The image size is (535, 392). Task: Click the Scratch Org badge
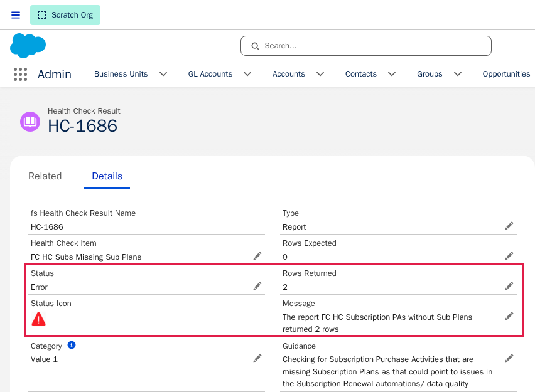[x=65, y=15]
